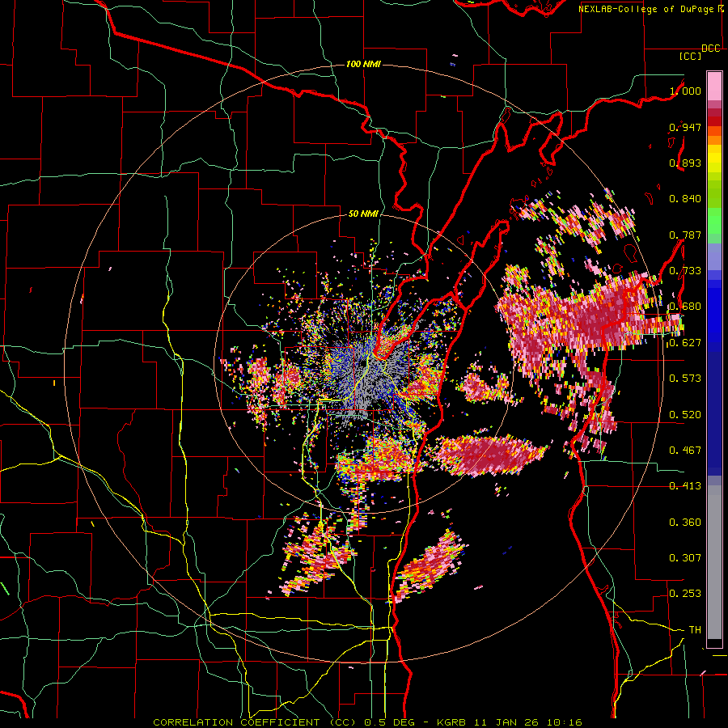The width and height of the screenshot is (728, 728).
Task: Click the 0.413 scale value
Action: click(x=685, y=486)
